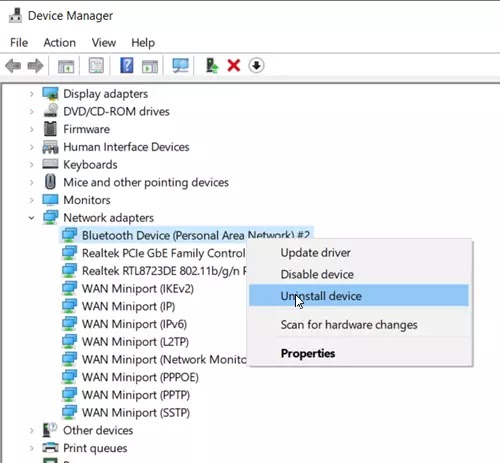Click the Network adapters category icon
Image resolution: width=500 pixels, height=463 pixels.
(50, 217)
